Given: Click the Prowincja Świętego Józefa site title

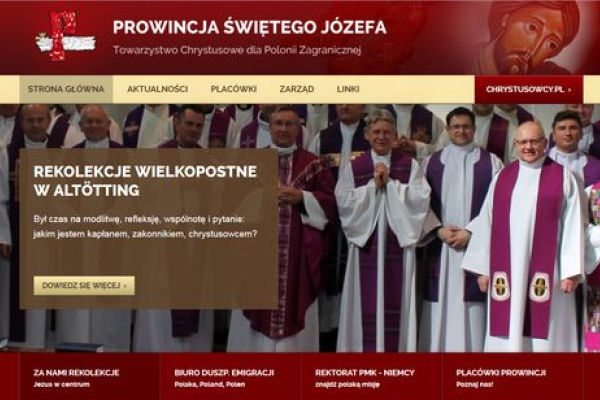Looking at the screenshot, I should coord(249,27).
